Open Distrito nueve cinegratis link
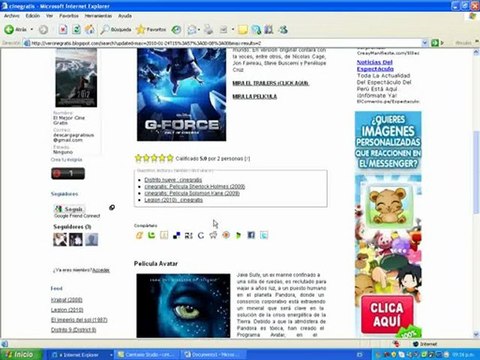This screenshot has height=360, width=480. click(173, 180)
